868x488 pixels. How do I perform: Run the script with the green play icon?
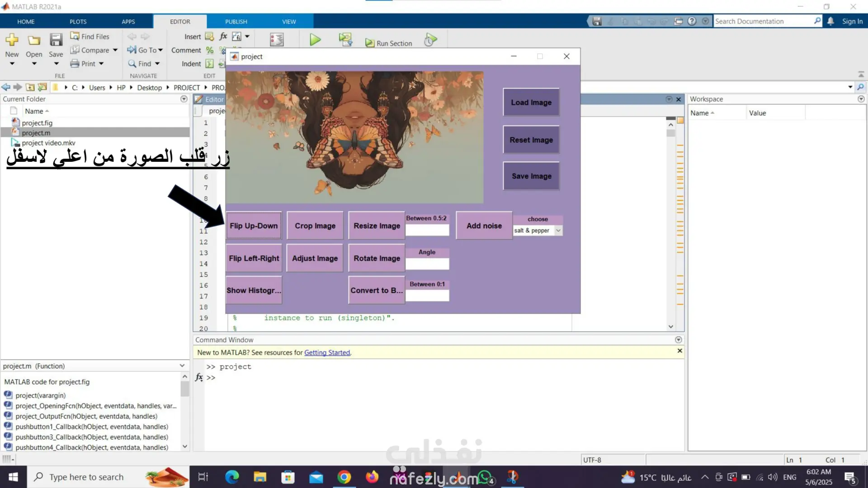tap(315, 40)
